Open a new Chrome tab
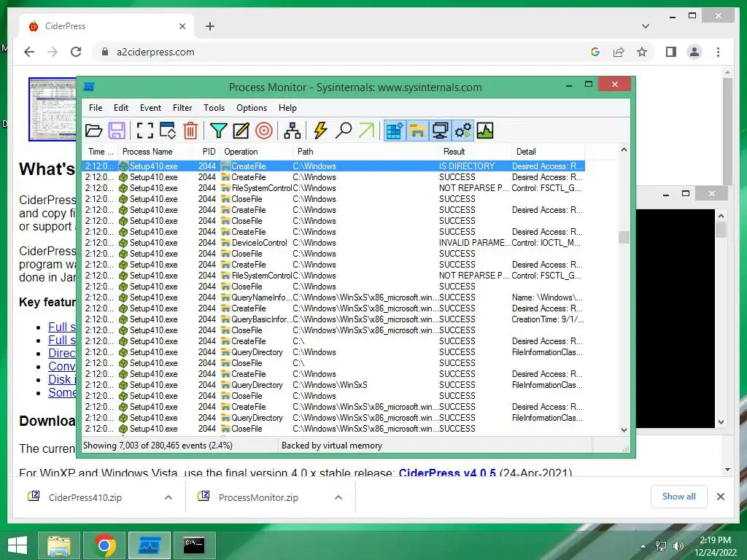Screen dimensions: 747x560 tap(209, 26)
